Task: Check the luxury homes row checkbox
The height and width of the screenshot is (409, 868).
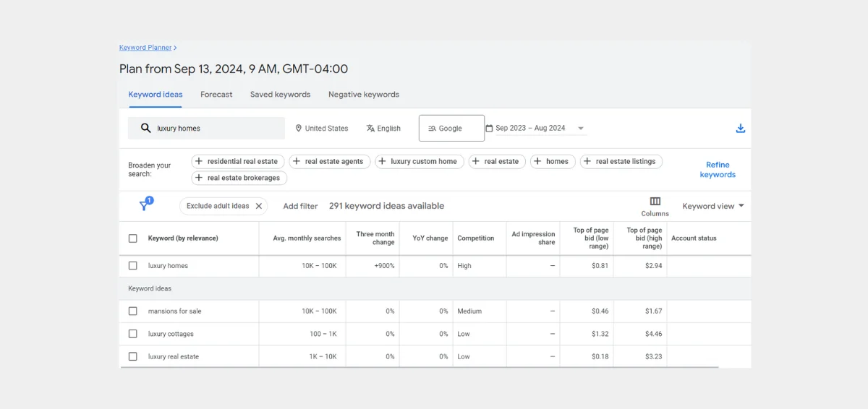Action: (132, 265)
